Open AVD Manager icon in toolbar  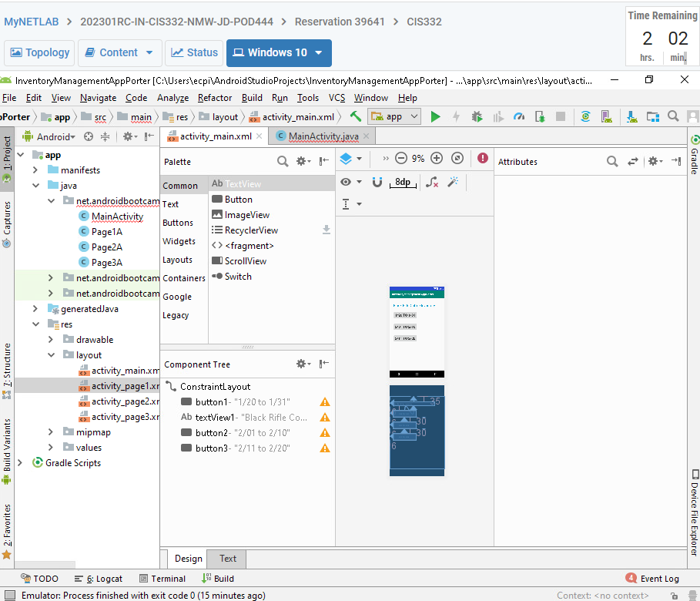tap(606, 117)
